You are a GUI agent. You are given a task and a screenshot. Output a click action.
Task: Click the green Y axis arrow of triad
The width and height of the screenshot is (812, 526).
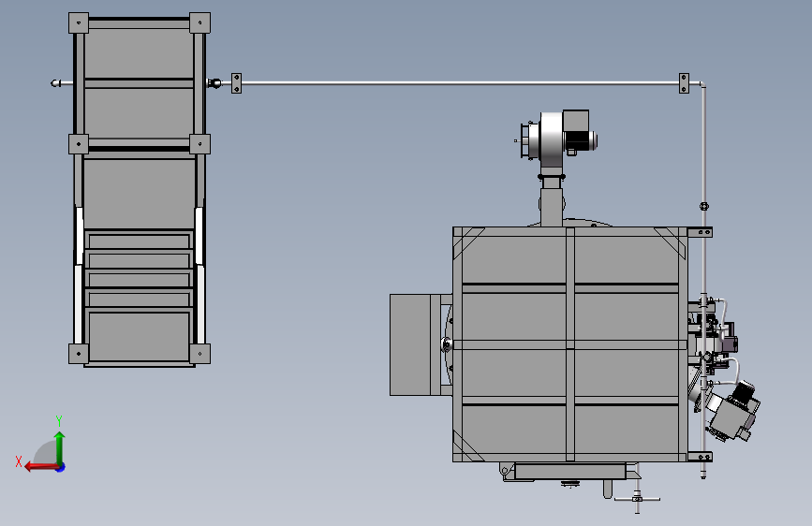coord(60,446)
